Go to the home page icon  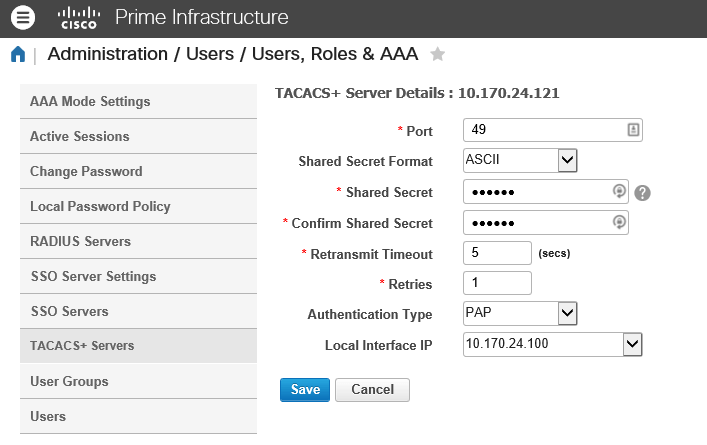pyautogui.click(x=18, y=54)
